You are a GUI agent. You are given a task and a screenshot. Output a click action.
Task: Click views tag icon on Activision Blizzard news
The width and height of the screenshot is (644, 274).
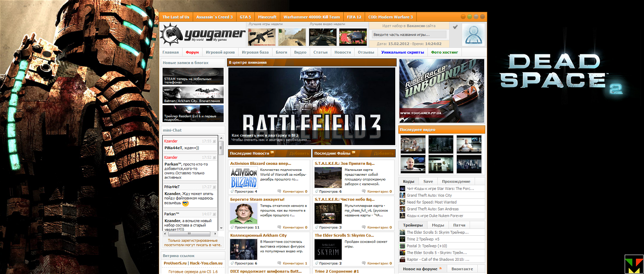tap(232, 191)
